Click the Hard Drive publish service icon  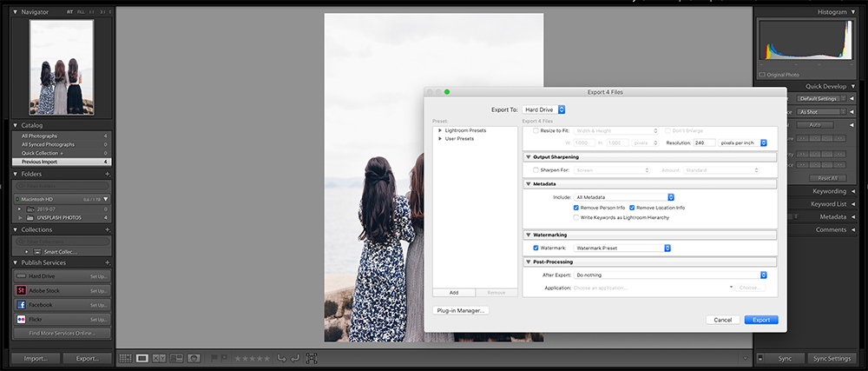[x=21, y=275]
